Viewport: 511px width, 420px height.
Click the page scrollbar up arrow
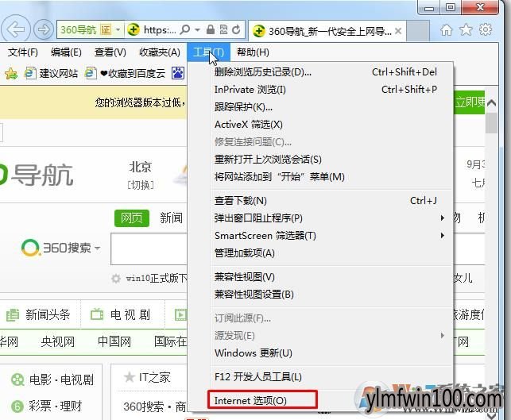pyautogui.click(x=491, y=103)
